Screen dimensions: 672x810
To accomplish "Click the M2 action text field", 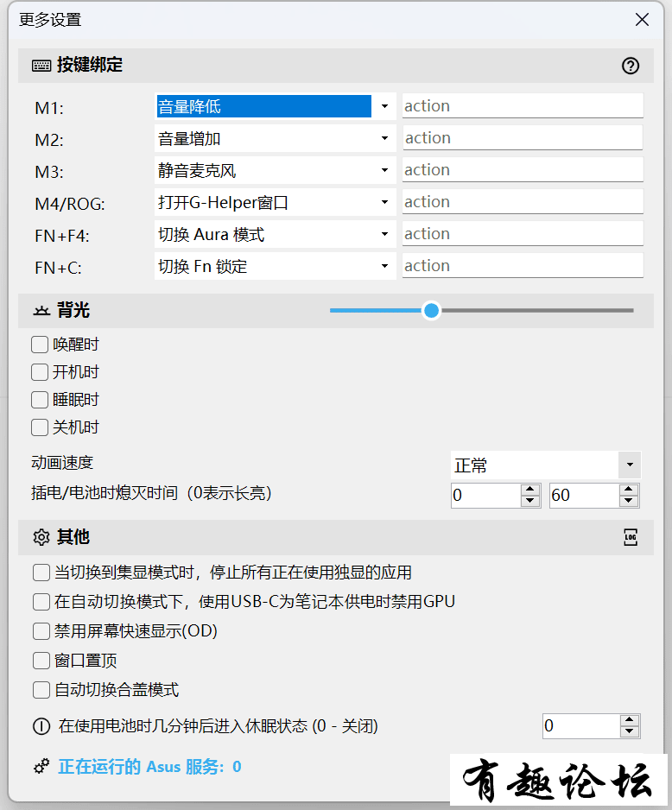I will tap(523, 138).
